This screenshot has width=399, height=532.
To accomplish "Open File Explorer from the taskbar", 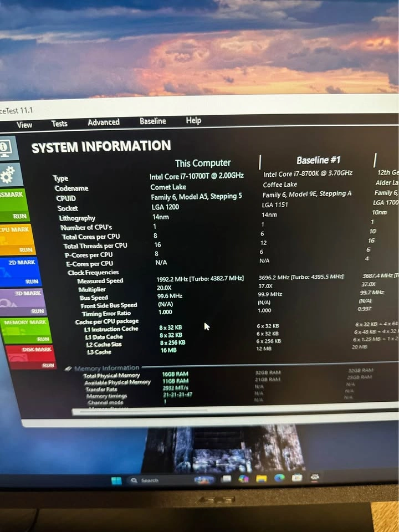I will click(261, 478).
